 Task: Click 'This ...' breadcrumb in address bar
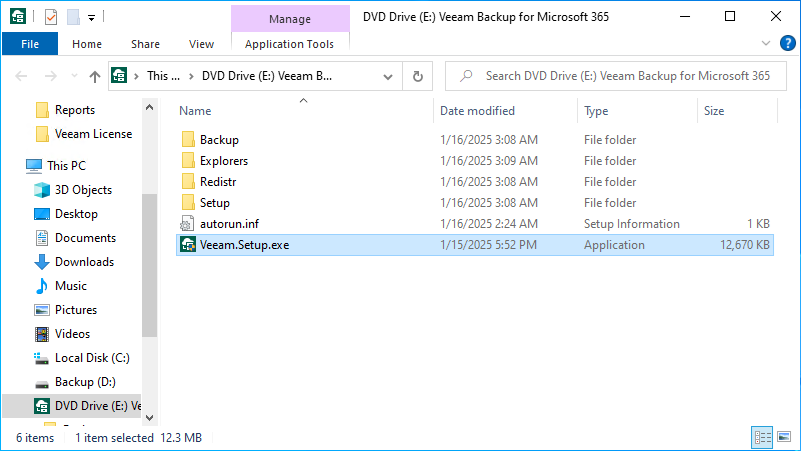click(x=163, y=76)
